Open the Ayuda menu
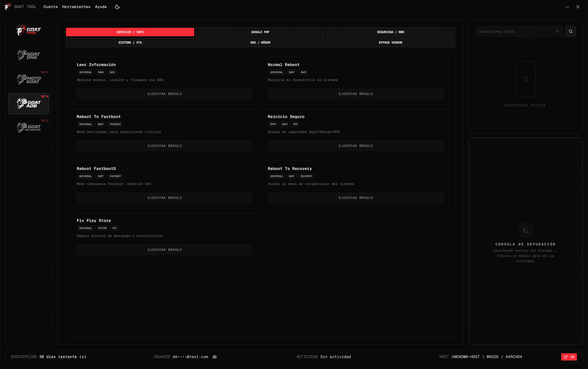The width and height of the screenshot is (588, 369). [x=101, y=7]
